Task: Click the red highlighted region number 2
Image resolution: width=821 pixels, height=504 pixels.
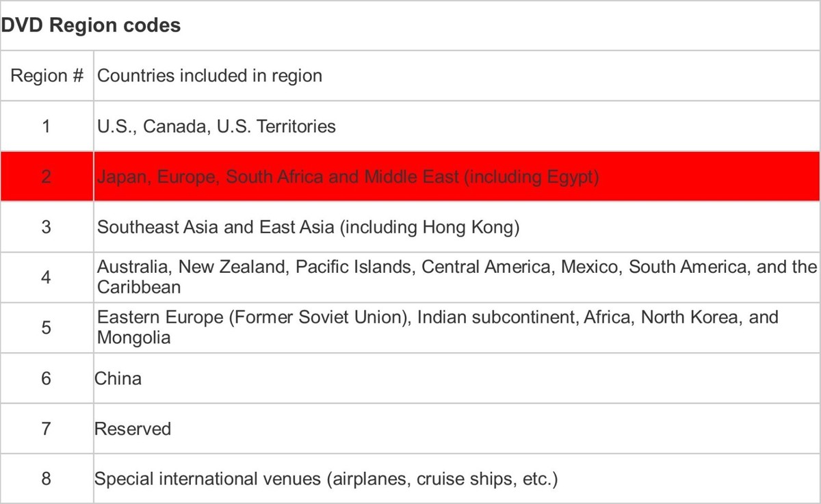Action: point(47,176)
